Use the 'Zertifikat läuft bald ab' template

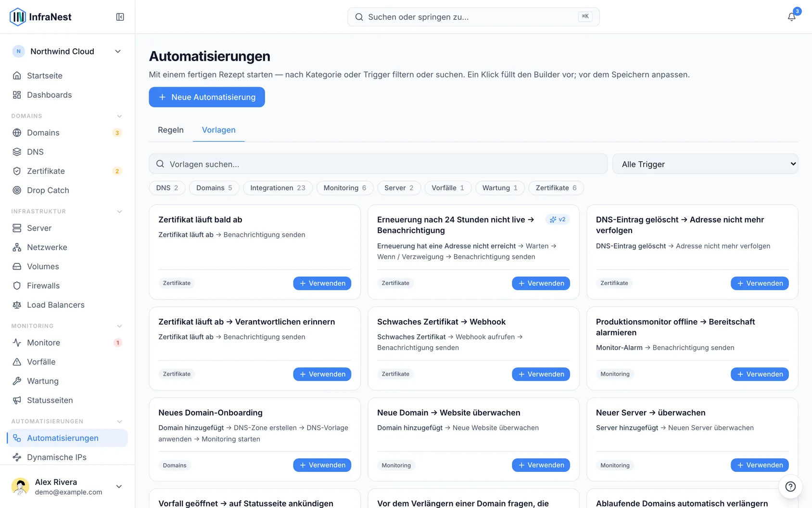click(322, 283)
